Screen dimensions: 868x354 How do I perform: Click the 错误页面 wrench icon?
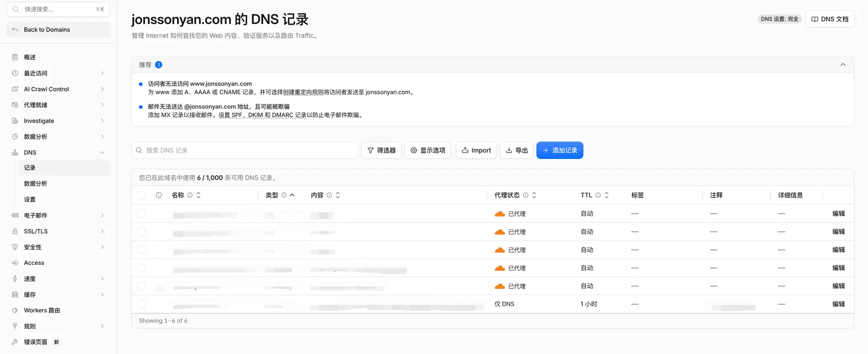15,342
